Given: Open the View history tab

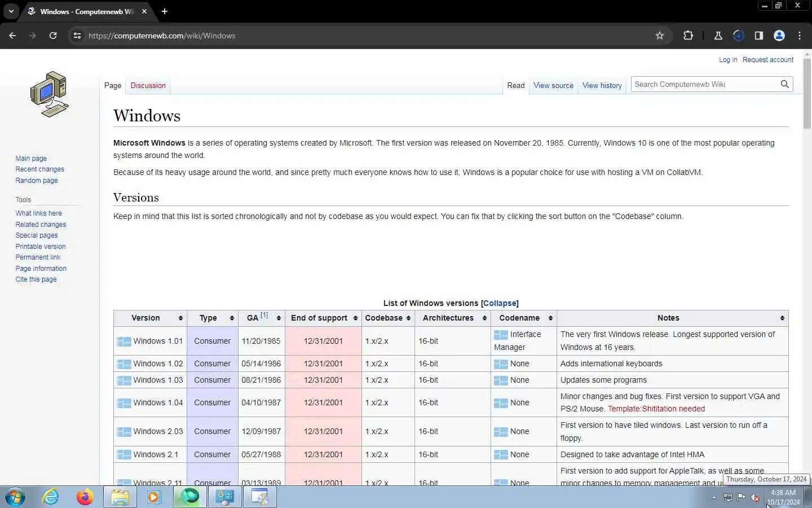Looking at the screenshot, I should 602,85.
